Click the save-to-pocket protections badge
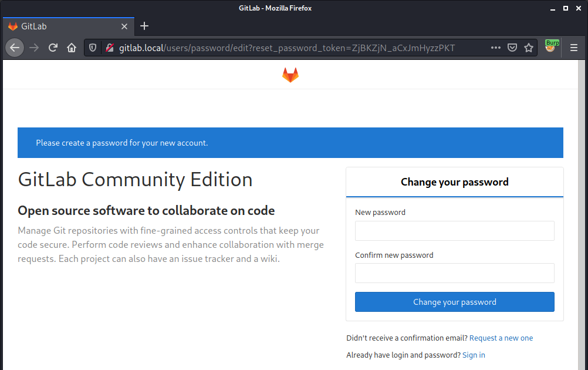 click(512, 48)
